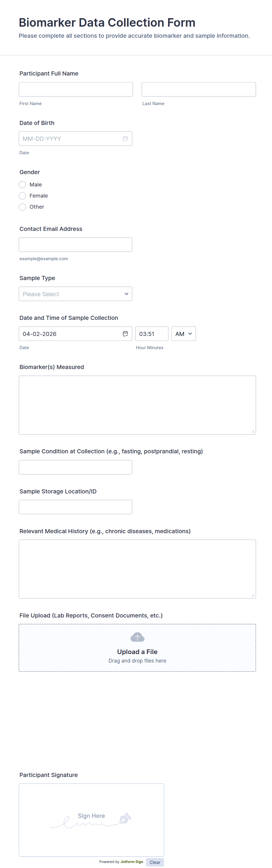Open the Date of Birth calendar icon
The height and width of the screenshot is (868, 272).
coord(125,138)
